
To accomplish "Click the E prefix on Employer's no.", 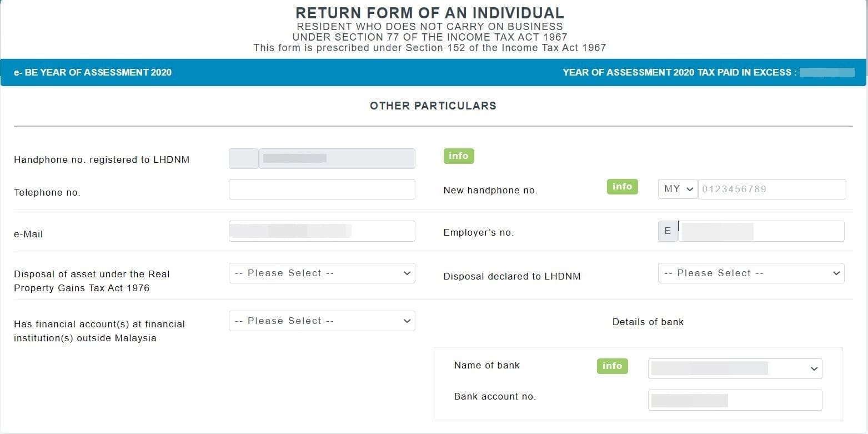I will pos(668,231).
